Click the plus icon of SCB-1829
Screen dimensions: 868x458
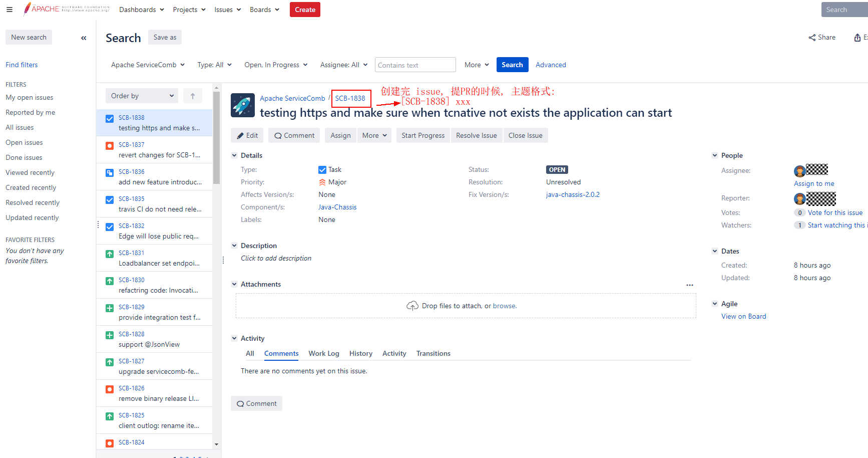110,308
